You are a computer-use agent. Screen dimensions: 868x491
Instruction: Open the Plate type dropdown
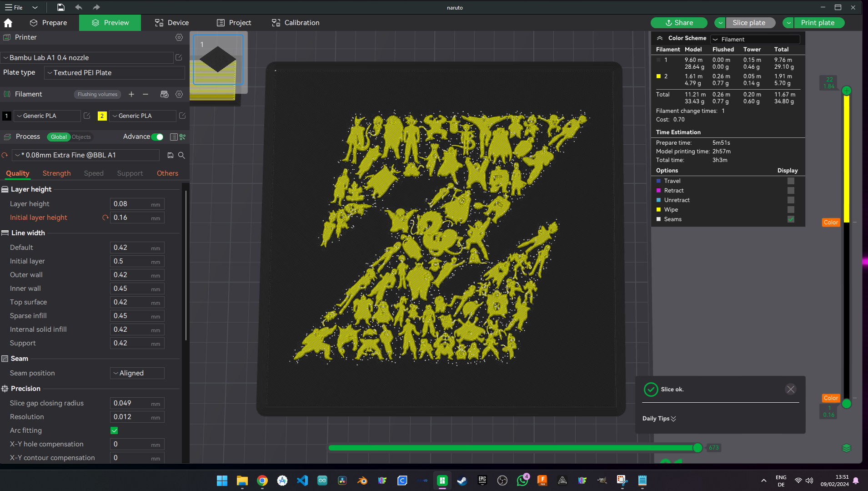[x=115, y=73]
